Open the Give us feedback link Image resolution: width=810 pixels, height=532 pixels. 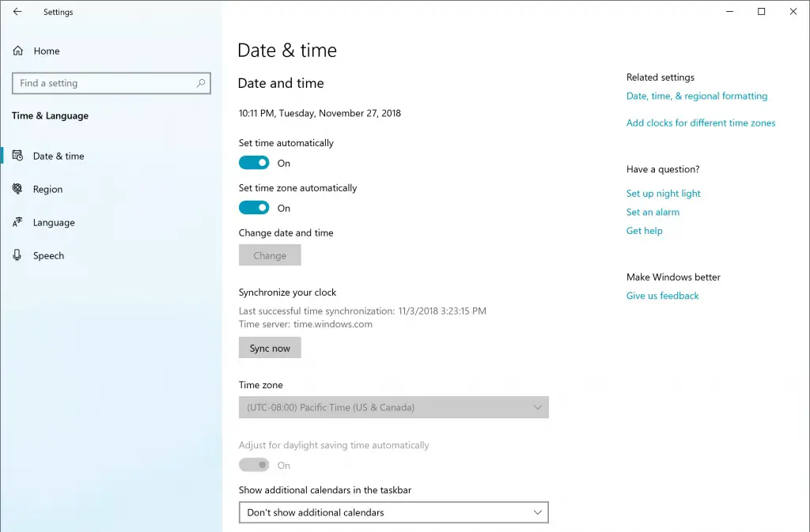coord(662,296)
